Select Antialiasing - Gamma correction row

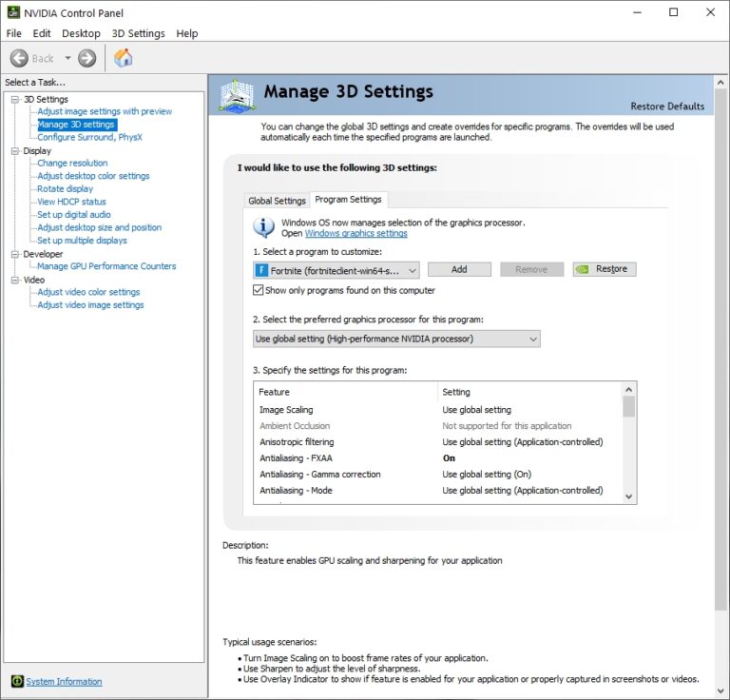[x=437, y=475]
